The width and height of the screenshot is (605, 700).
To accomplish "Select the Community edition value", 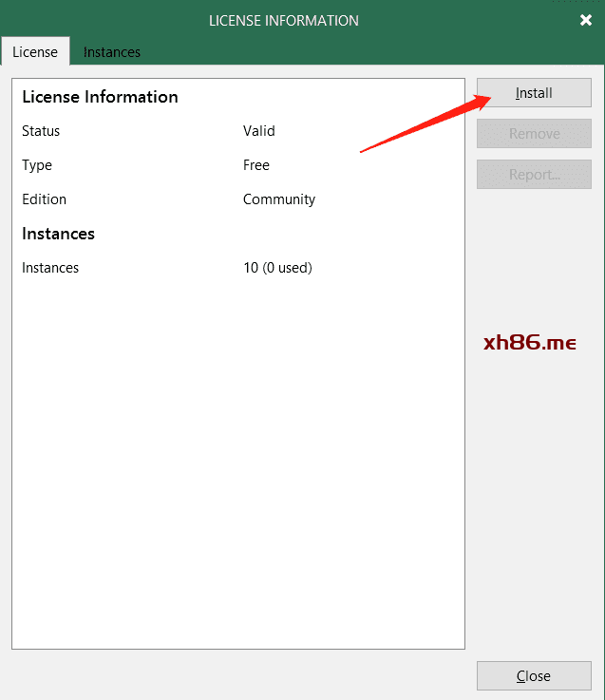I will [279, 199].
